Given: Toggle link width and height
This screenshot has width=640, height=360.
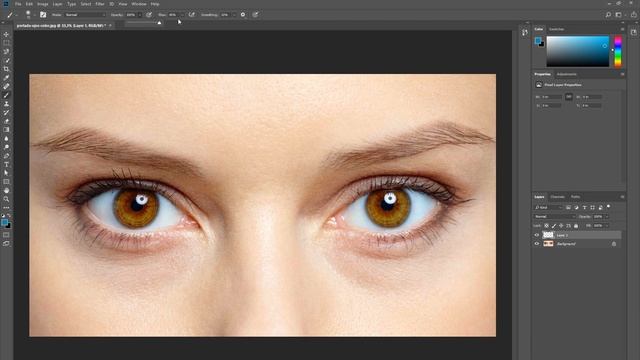Looking at the screenshot, I should tap(569, 97).
